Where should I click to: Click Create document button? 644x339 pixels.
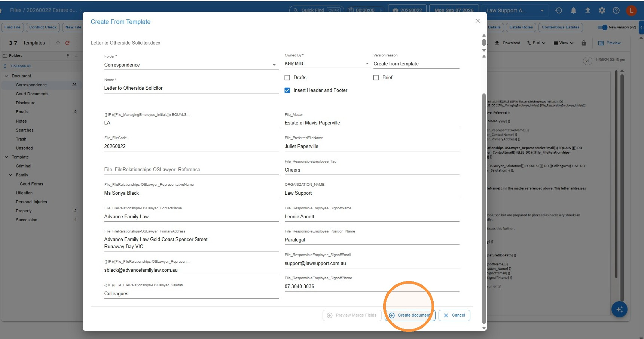[410, 315]
